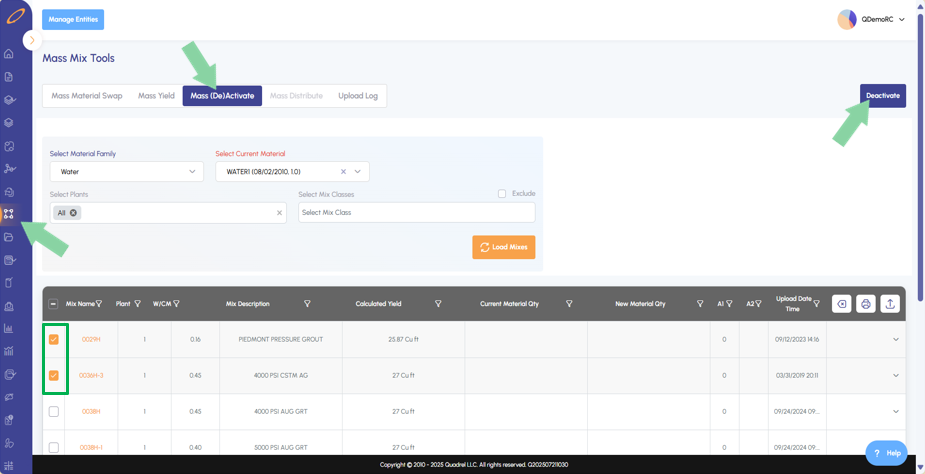The width and height of the screenshot is (925, 474).
Task: Open mix link 0038H
Action: point(91,411)
